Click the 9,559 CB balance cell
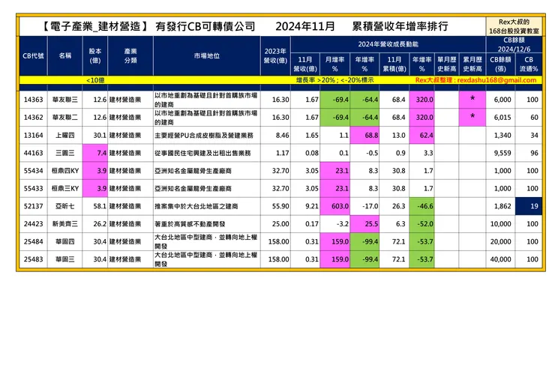Screen dimensions: 555x392 click(500, 153)
